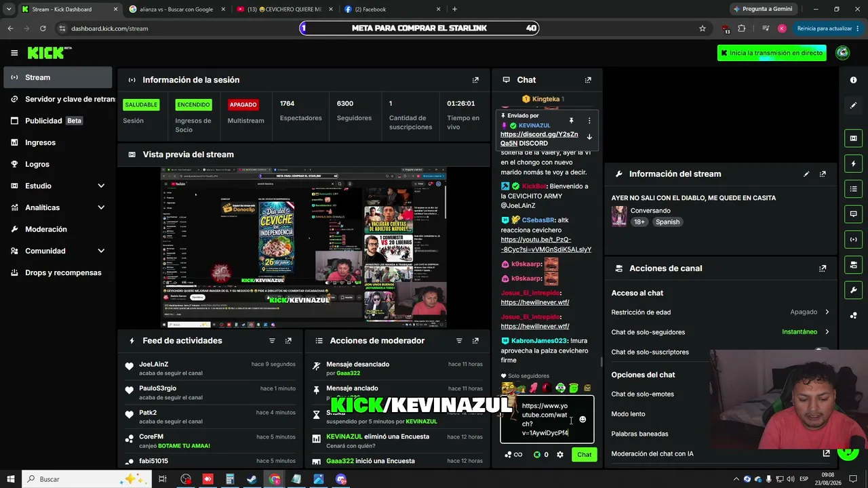
Task: Toggle the chat bubble panel icon in right sidebar
Action: click(854, 213)
